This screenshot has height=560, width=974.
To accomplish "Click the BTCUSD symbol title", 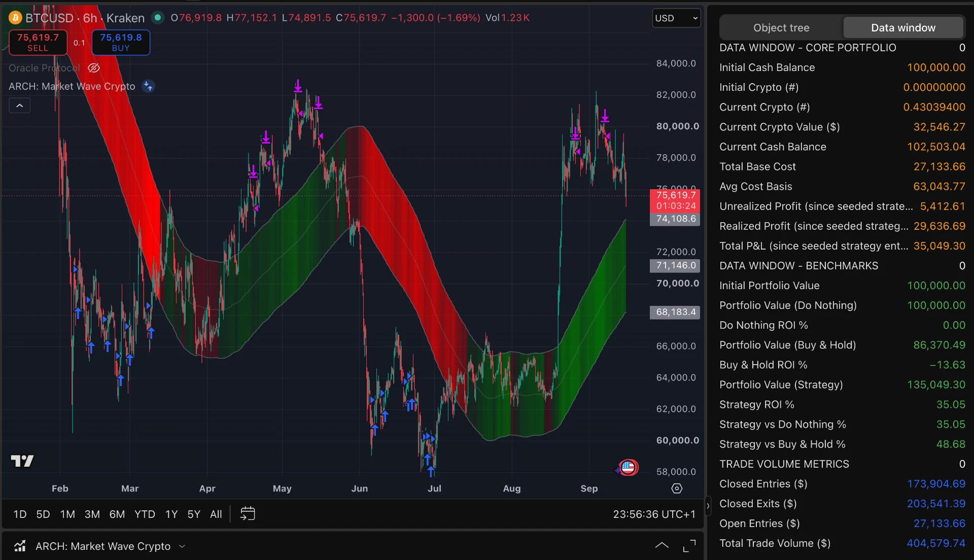I will [49, 18].
